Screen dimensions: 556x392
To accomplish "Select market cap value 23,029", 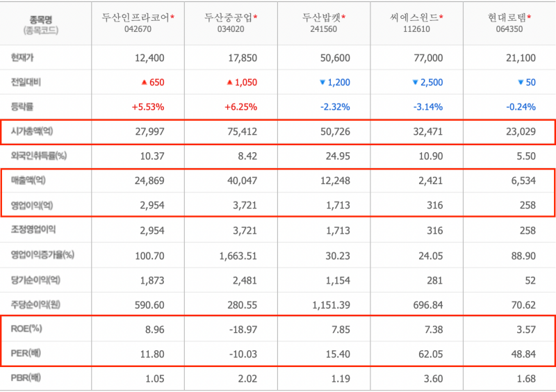I will pos(521,131).
